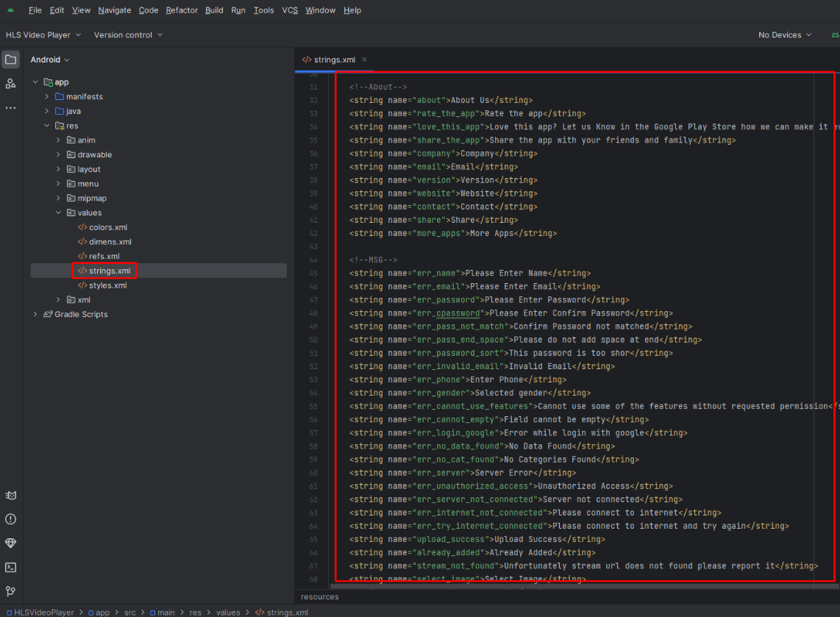The image size is (840, 617).
Task: Click src in the navigation breadcrumb
Action: pos(130,612)
